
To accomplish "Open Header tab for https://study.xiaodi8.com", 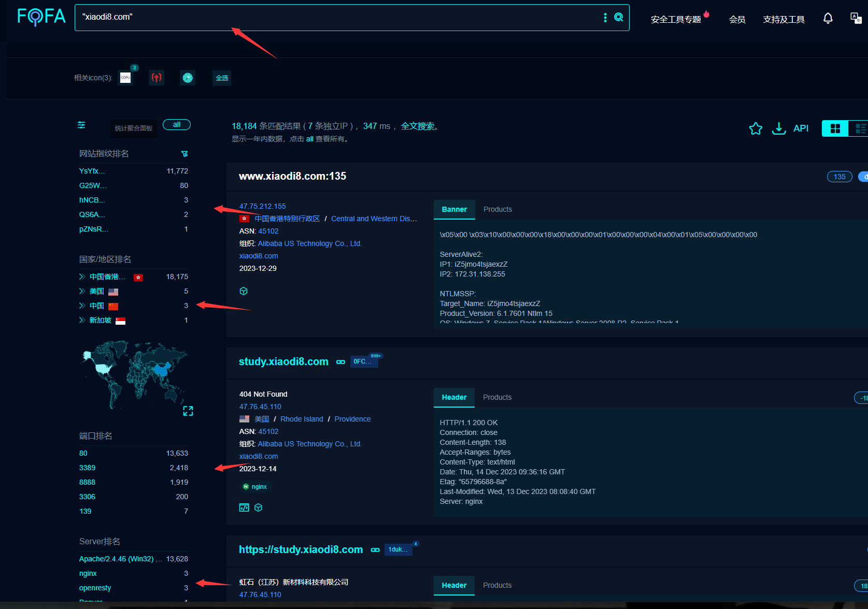I will 454,585.
